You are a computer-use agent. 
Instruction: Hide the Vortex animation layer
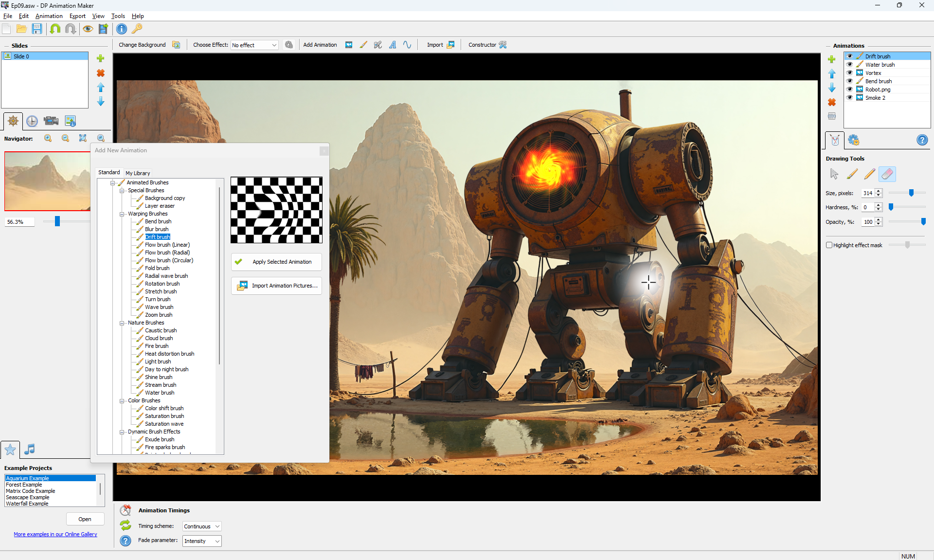coord(850,72)
